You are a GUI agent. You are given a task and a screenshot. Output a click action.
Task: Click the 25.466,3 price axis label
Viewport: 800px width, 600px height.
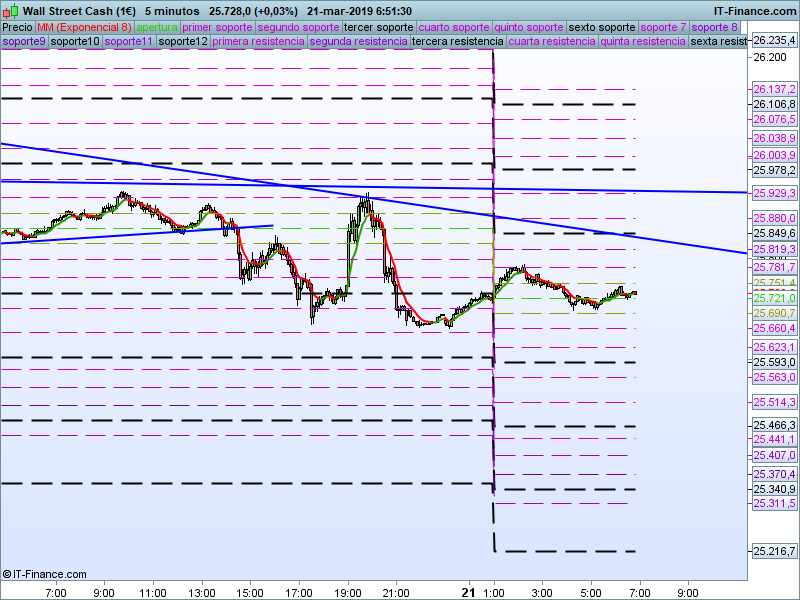coord(774,426)
